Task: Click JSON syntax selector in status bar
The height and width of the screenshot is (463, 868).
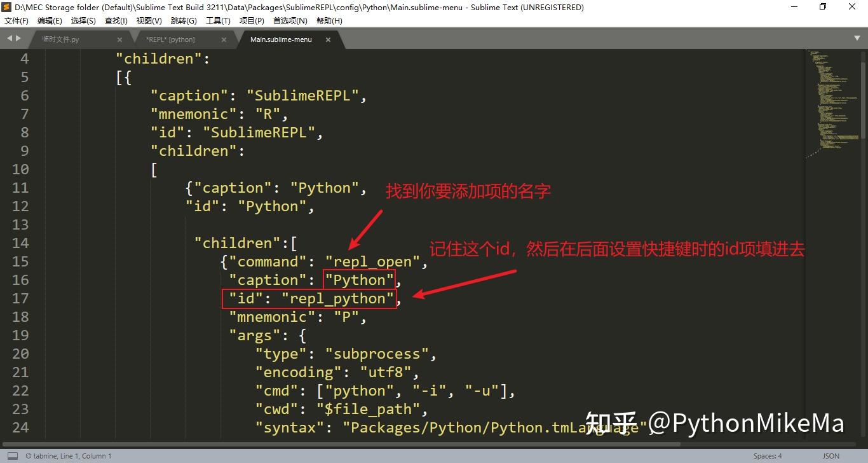Action: [831, 455]
